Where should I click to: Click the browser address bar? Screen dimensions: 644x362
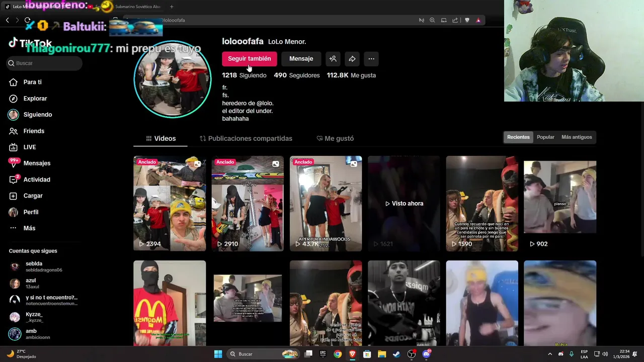click(267, 20)
